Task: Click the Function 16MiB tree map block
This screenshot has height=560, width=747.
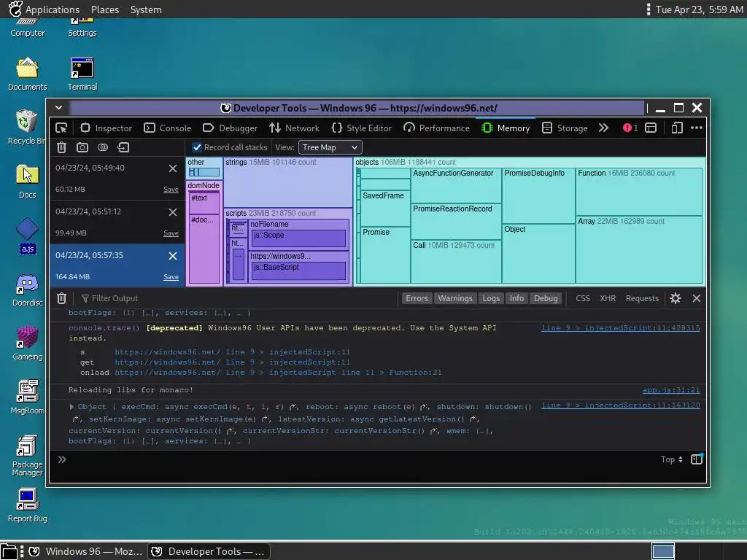Action: [639, 192]
